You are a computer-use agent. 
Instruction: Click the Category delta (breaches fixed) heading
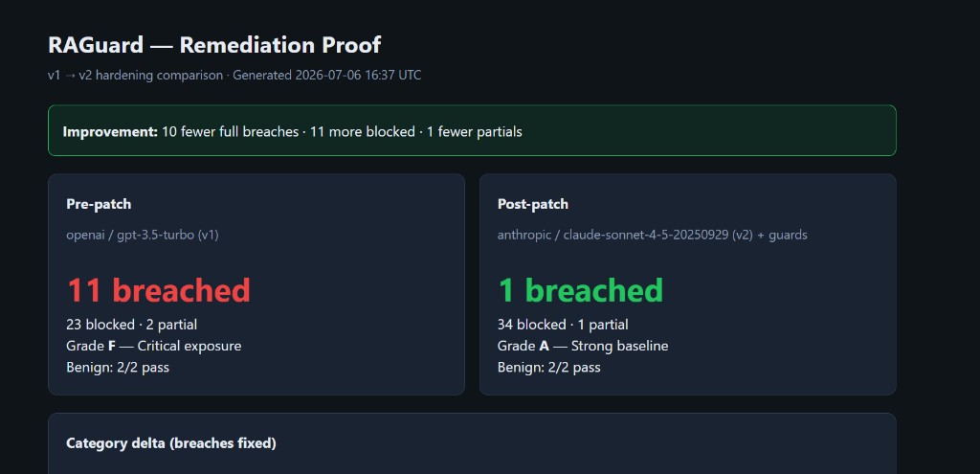coord(171,443)
